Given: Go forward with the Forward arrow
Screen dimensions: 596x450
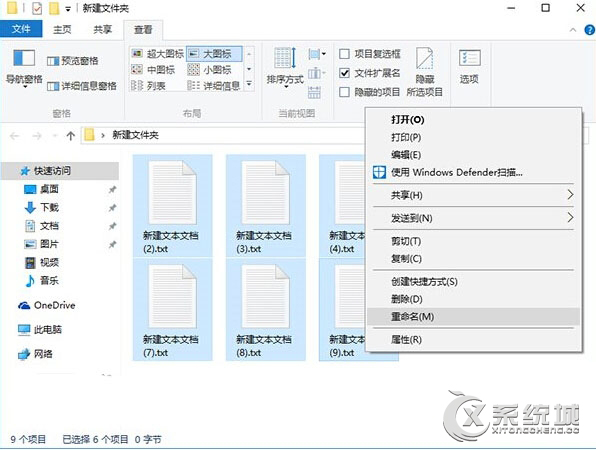Looking at the screenshot, I should click(37, 136).
